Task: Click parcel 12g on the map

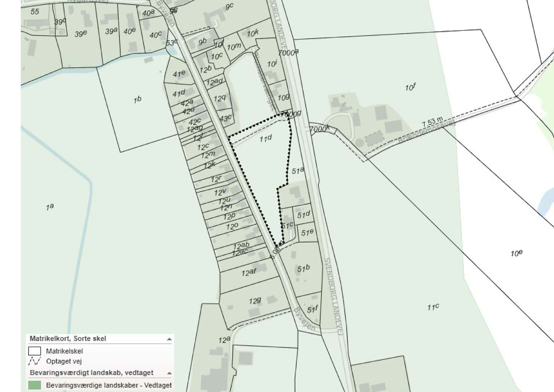Action: tap(255, 301)
